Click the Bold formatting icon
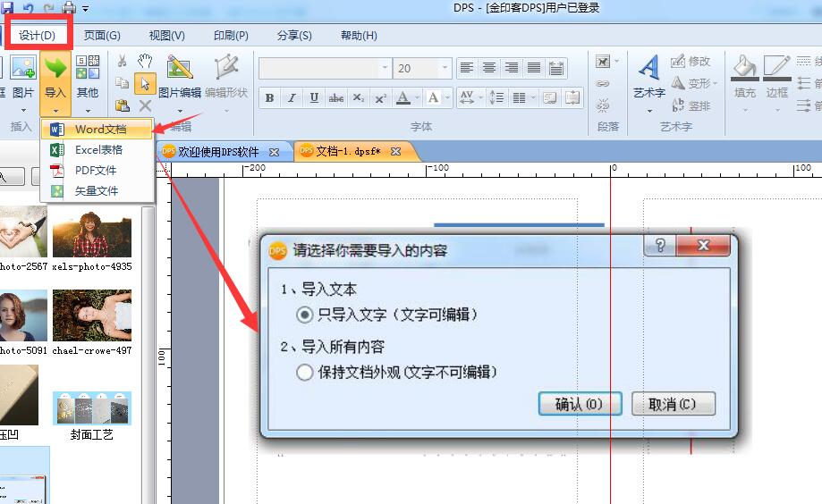Screen dimensions: 822x504 (x=270, y=97)
